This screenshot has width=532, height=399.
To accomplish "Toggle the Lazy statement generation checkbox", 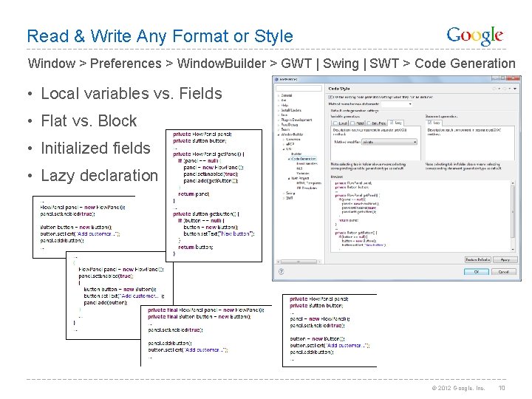I will point(430,122).
